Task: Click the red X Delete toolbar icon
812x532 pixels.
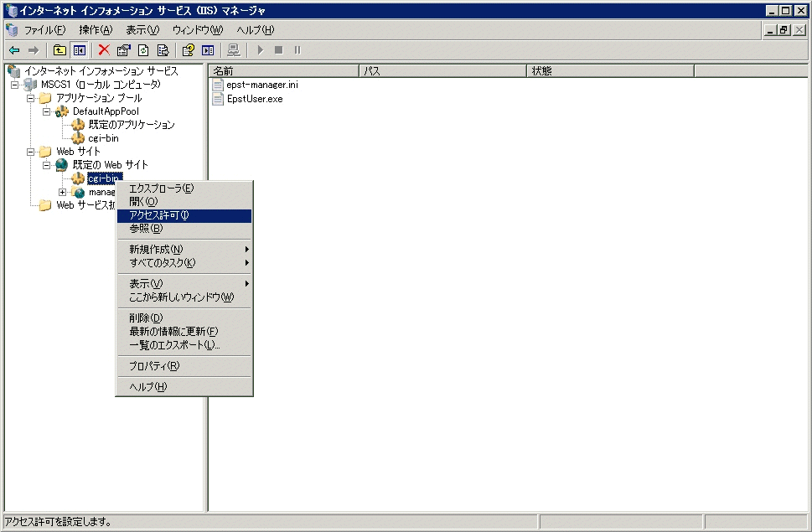Action: coord(104,50)
